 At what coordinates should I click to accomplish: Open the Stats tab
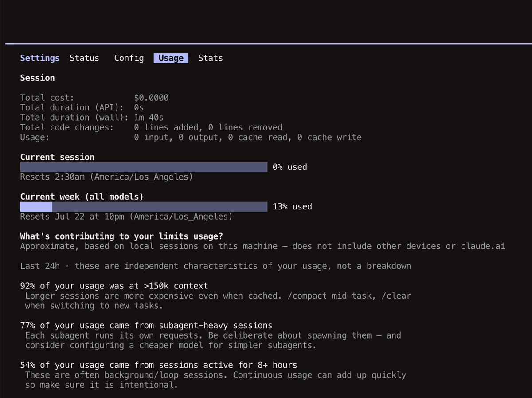click(x=211, y=58)
